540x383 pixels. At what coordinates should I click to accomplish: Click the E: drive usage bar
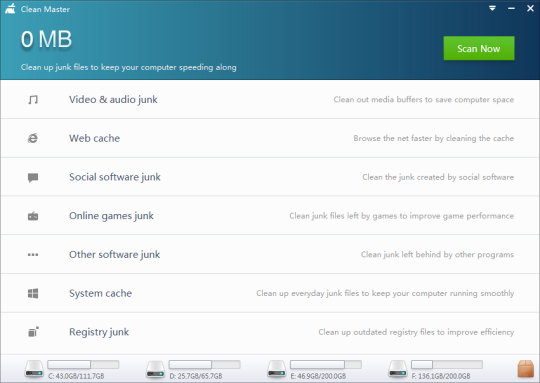click(x=326, y=364)
